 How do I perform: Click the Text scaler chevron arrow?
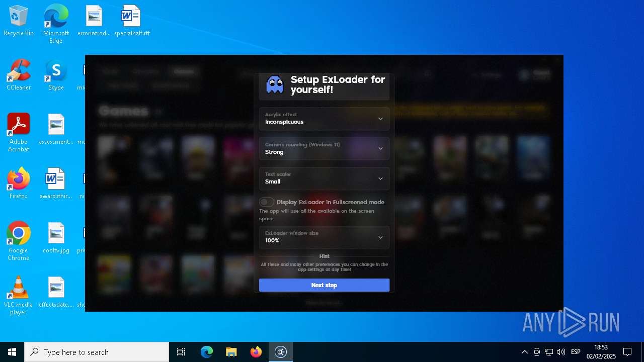(x=380, y=178)
